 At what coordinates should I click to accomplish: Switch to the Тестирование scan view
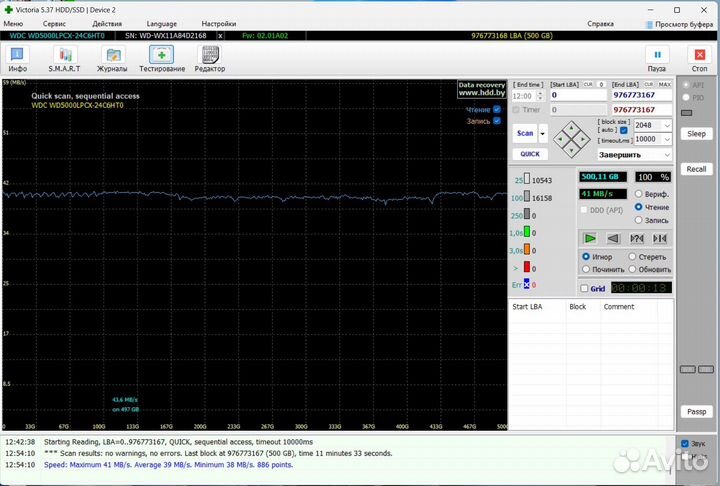tap(161, 58)
